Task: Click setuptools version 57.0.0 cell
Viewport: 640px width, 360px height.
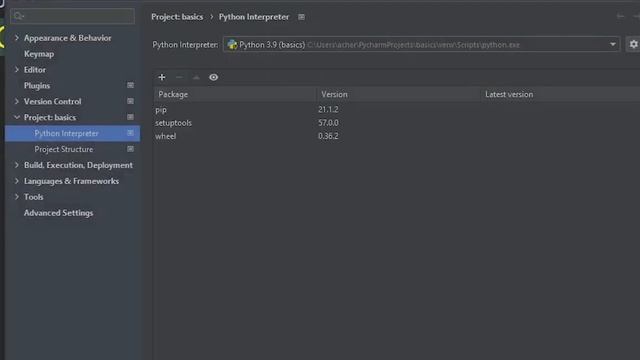Action: [328, 123]
